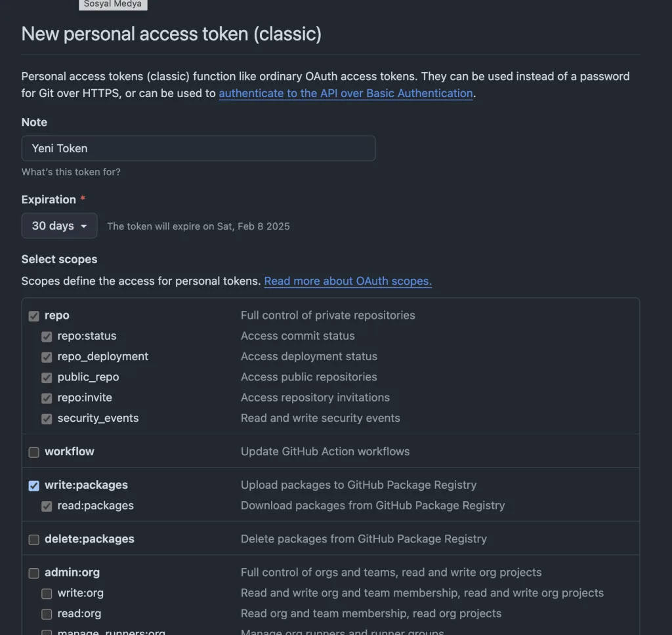Enable the read:org scope

[x=47, y=614]
